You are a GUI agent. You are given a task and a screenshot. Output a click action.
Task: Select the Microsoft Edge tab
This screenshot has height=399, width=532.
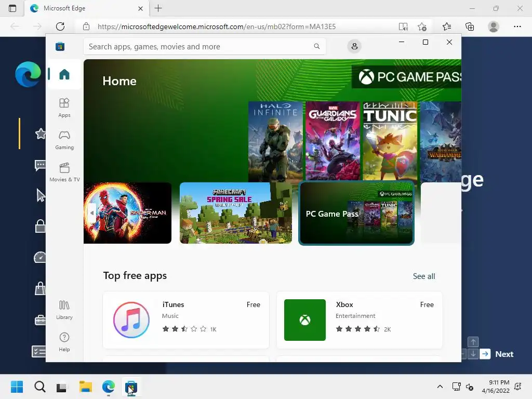coord(87,8)
